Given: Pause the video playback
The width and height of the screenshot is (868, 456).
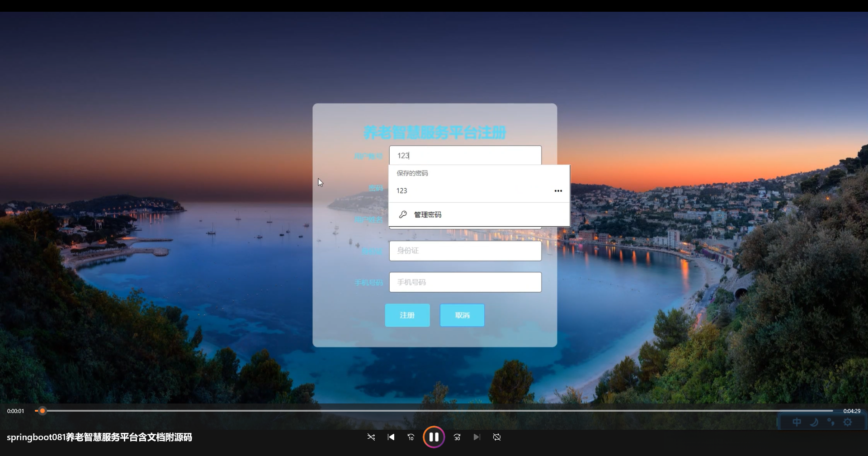Looking at the screenshot, I should click(x=434, y=437).
